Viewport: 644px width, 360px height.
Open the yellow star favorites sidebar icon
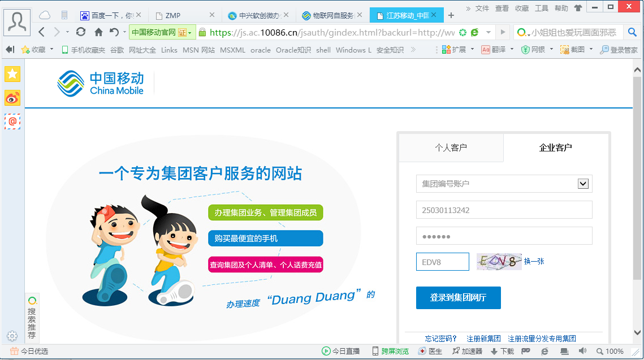(12, 74)
